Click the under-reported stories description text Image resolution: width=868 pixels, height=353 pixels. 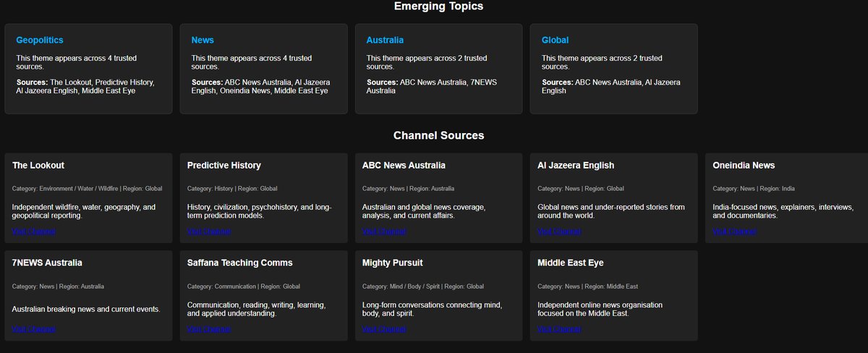(611, 211)
